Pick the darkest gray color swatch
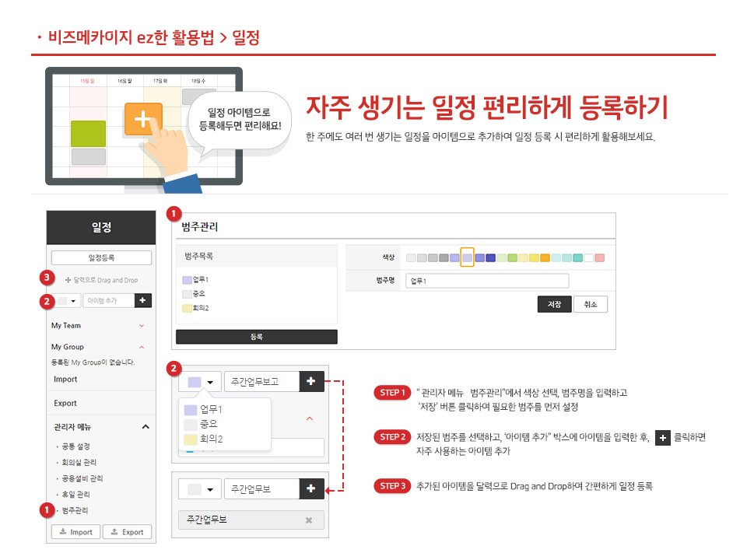The height and width of the screenshot is (560, 747). (444, 257)
